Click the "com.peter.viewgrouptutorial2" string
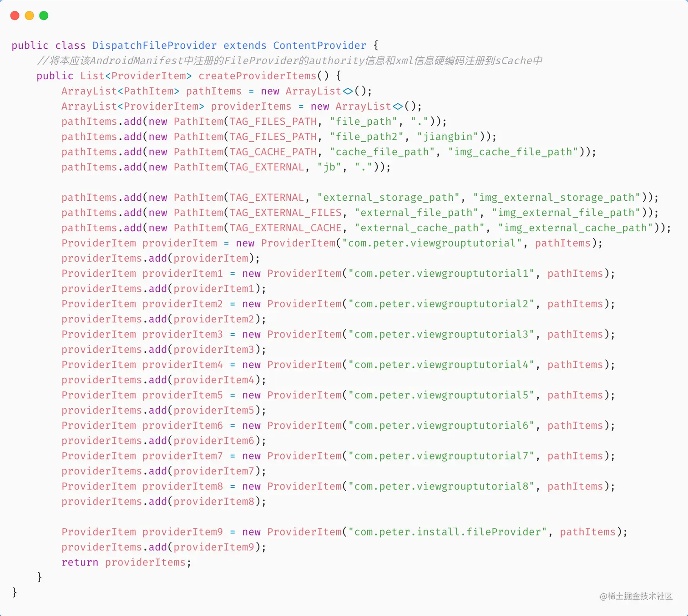The height and width of the screenshot is (616, 688). click(x=441, y=304)
